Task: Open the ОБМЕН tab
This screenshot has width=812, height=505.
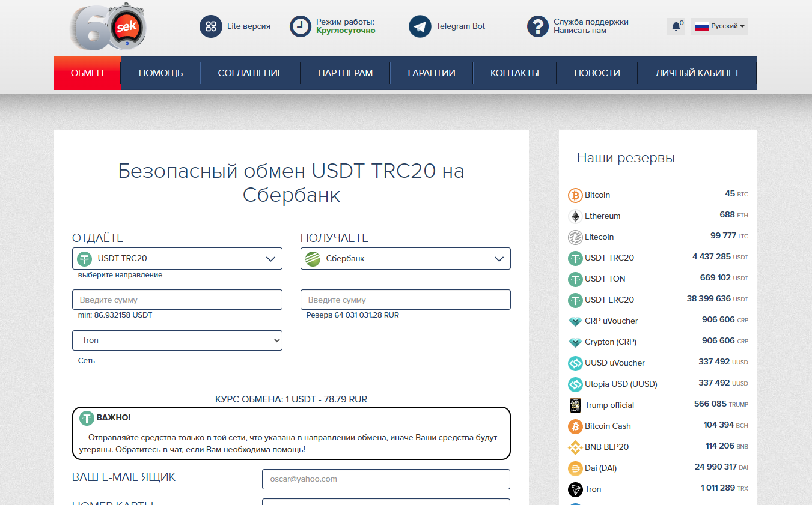Action: click(87, 73)
